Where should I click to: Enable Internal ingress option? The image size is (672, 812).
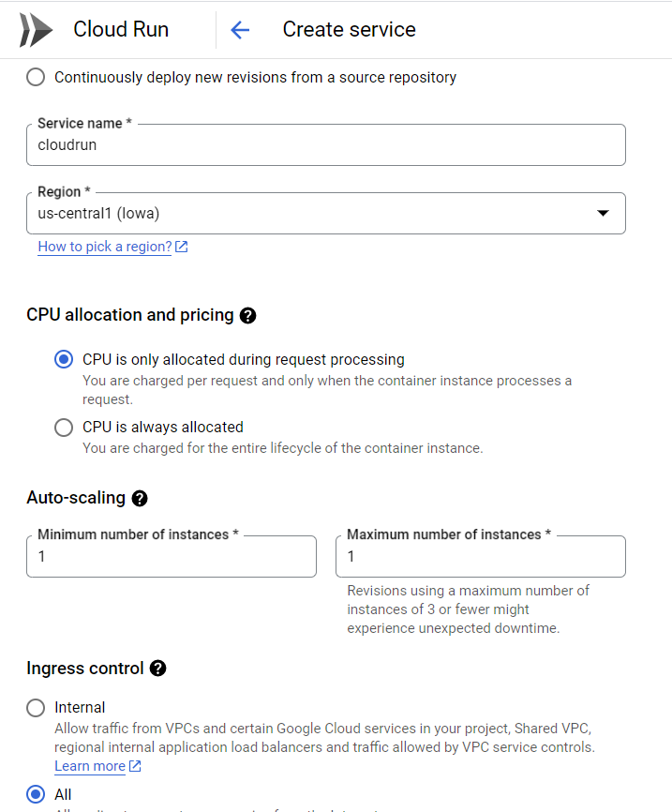pyautogui.click(x=35, y=708)
